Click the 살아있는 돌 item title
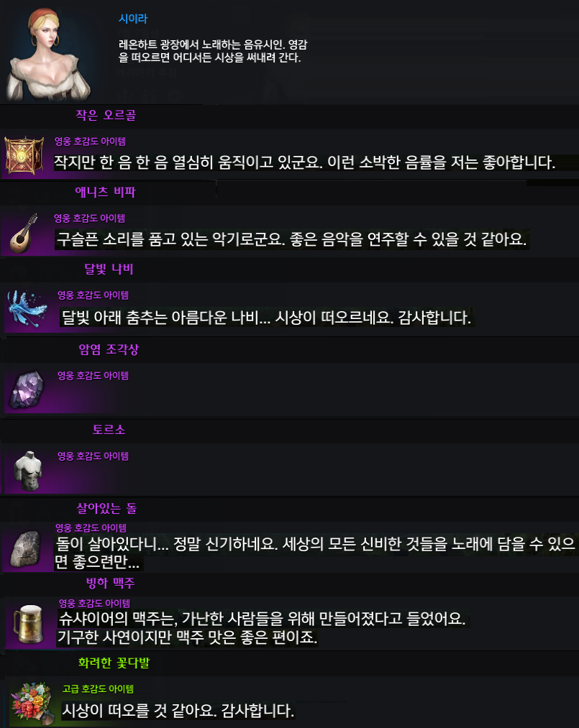 coord(106,508)
